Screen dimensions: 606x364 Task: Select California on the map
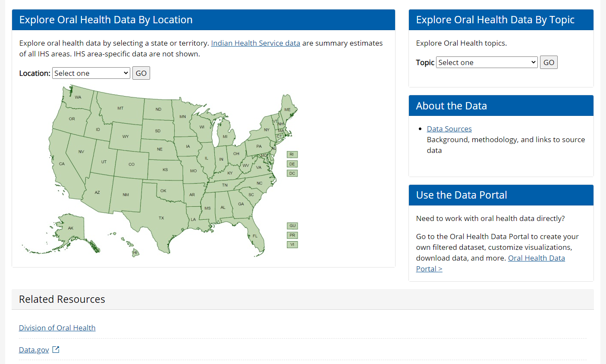62,164
